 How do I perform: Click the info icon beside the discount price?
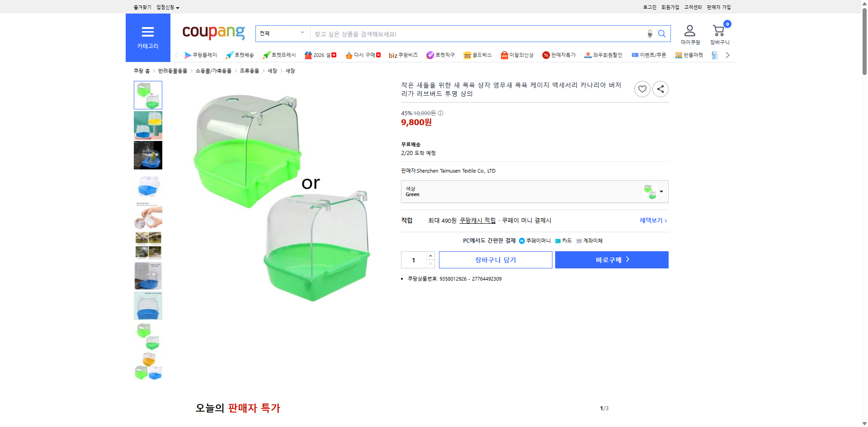click(x=440, y=113)
